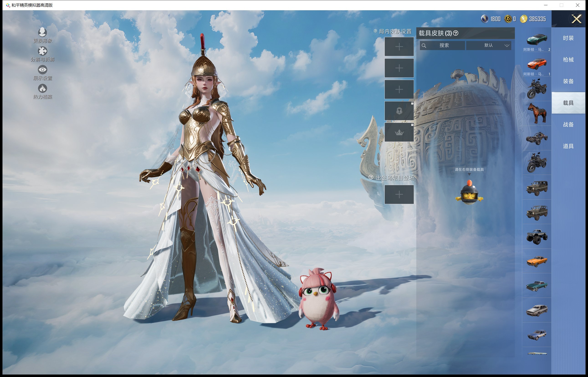Viewport: 588px width, 377px height.
Task: Select the orange Aston Martin vehicle skin
Action: (537, 64)
